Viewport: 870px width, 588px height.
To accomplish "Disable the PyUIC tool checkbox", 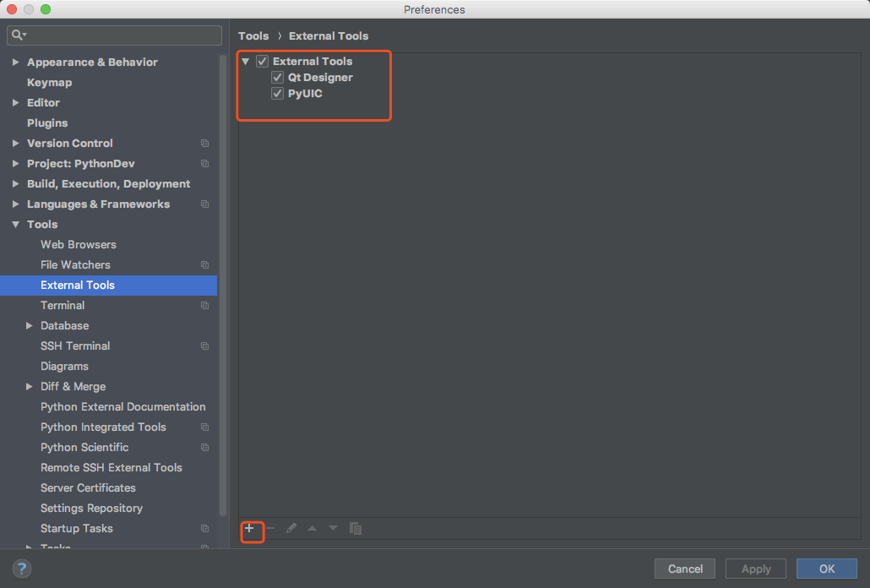I will pos(276,93).
